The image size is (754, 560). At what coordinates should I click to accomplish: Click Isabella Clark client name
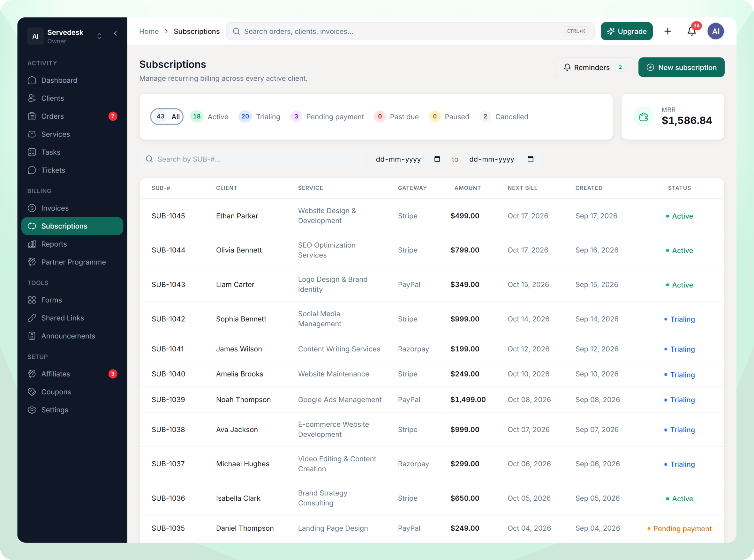(x=238, y=498)
